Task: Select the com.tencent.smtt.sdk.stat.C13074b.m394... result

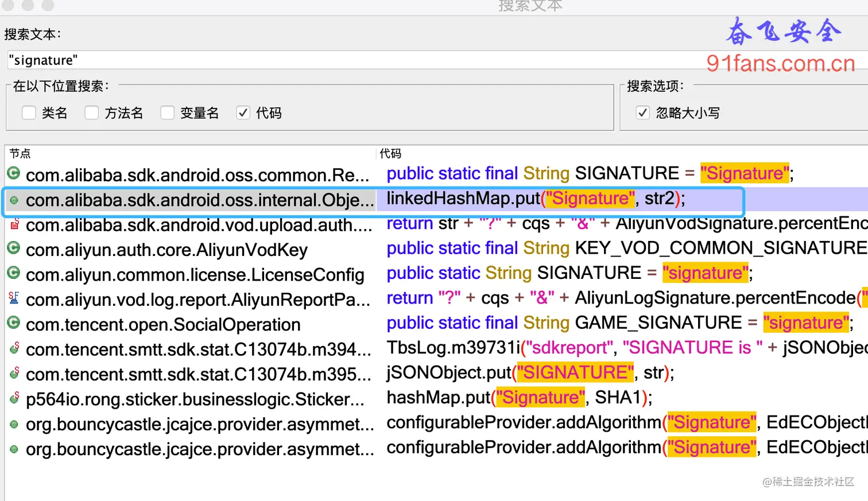Action: pos(199,349)
